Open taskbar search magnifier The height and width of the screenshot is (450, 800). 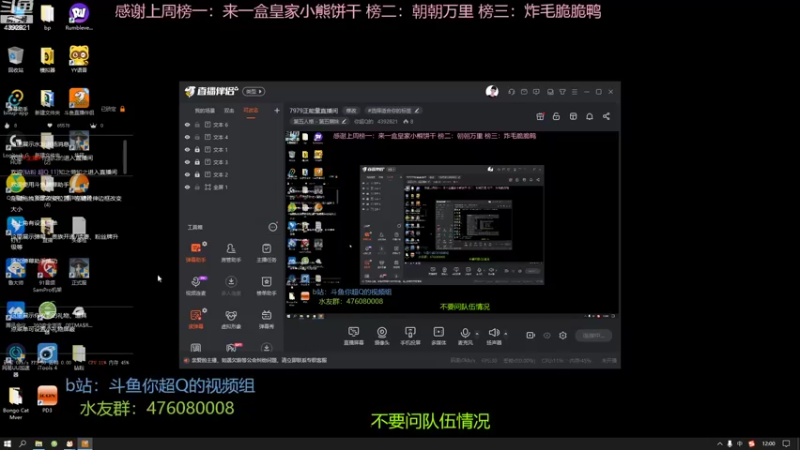click(22, 444)
